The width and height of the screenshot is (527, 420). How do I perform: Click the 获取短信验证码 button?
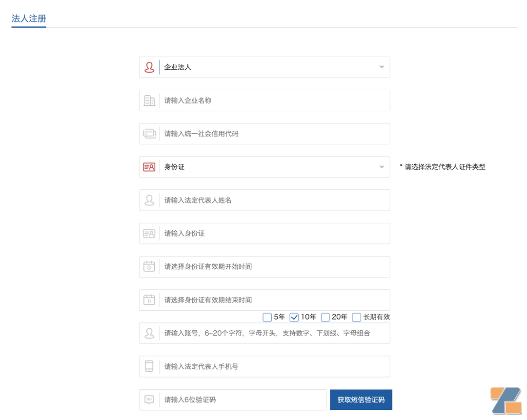(361, 400)
